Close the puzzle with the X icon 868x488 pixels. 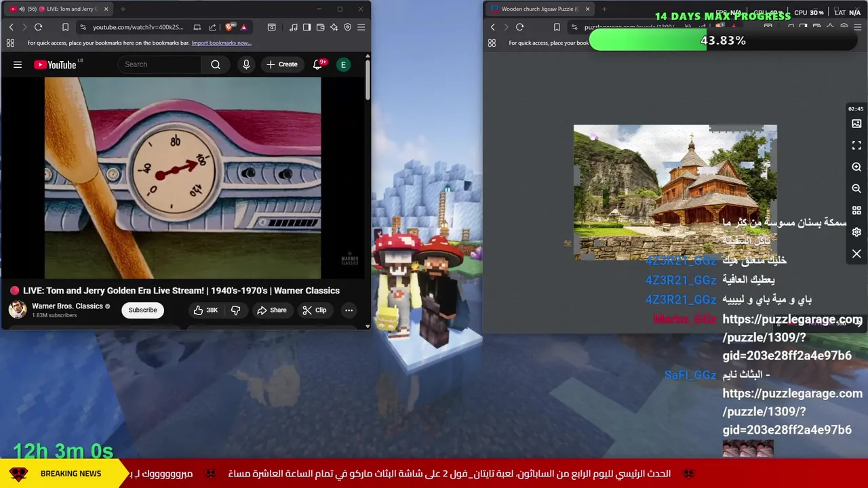[856, 254]
